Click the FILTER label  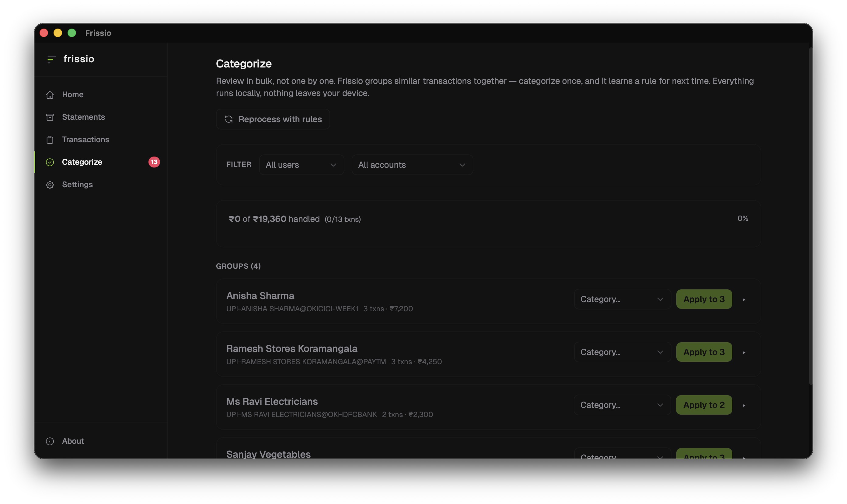click(x=239, y=164)
